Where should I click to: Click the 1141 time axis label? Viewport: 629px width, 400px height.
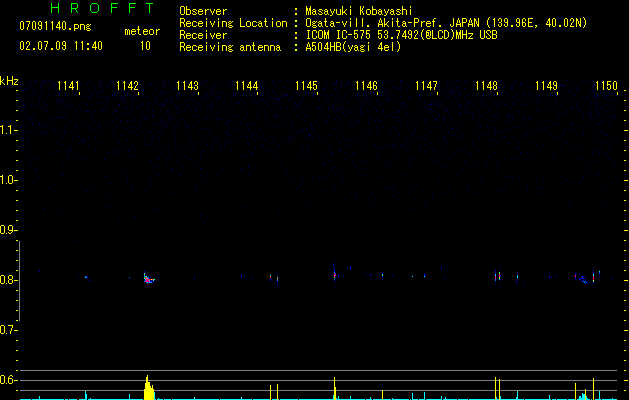pyautogui.click(x=68, y=86)
